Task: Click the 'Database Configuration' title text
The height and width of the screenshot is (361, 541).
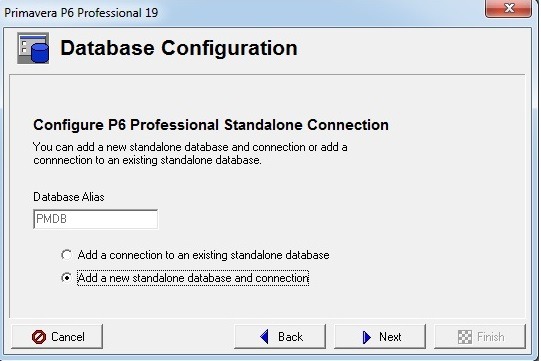Action: (x=179, y=48)
